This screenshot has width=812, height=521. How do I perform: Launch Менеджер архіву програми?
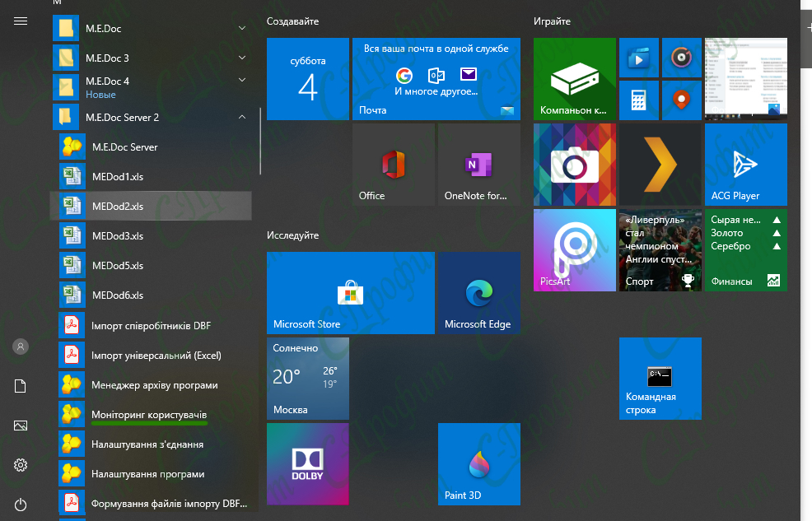tap(152, 385)
